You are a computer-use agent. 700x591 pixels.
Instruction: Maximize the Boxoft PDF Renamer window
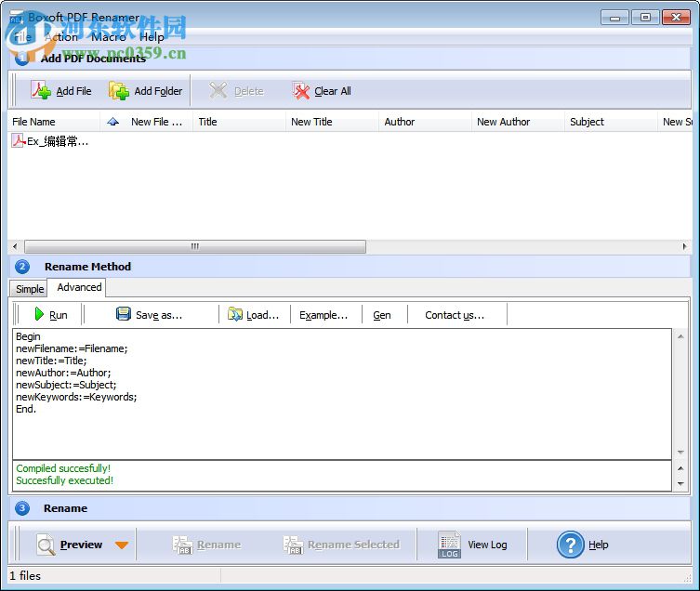pyautogui.click(x=645, y=18)
